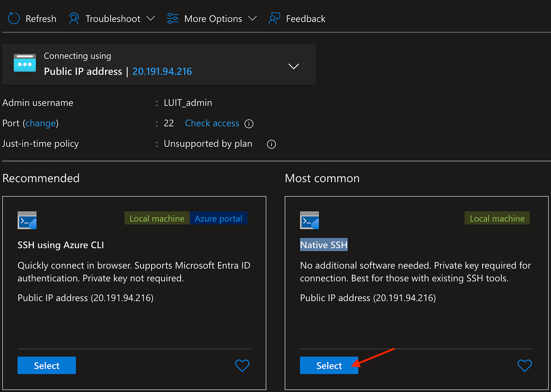The image size is (551, 392).
Task: Click the Native SSH terminal icon
Action: coord(309,220)
